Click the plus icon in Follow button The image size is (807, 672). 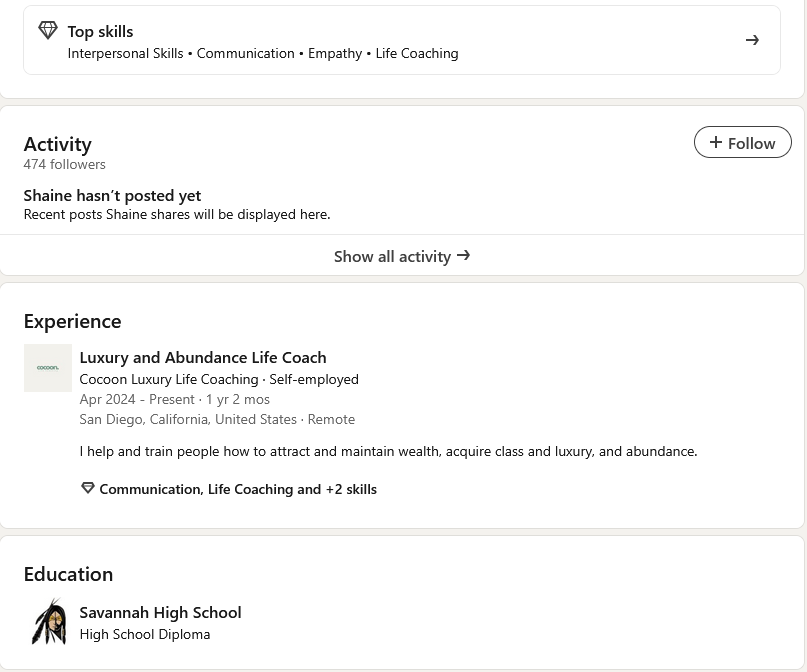coord(715,142)
